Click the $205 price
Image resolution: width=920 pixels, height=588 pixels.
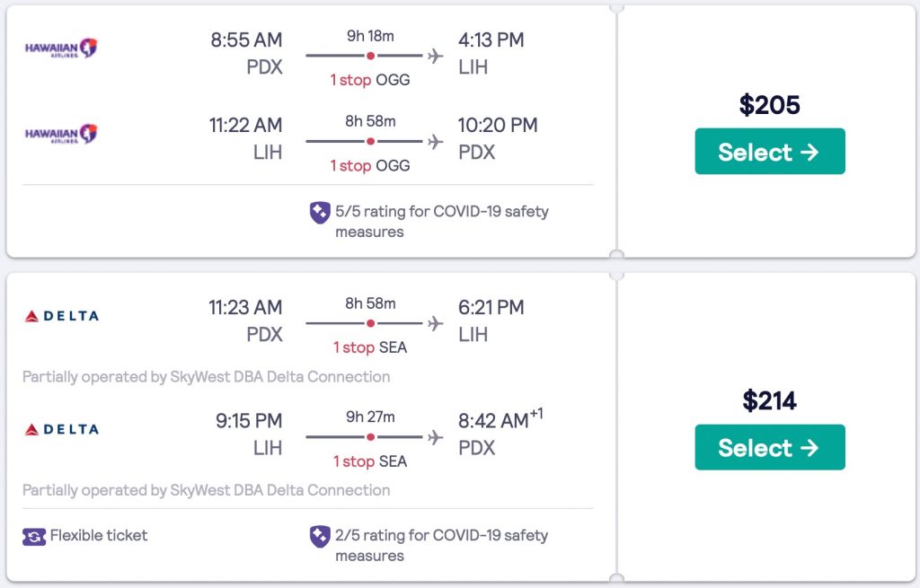(769, 105)
